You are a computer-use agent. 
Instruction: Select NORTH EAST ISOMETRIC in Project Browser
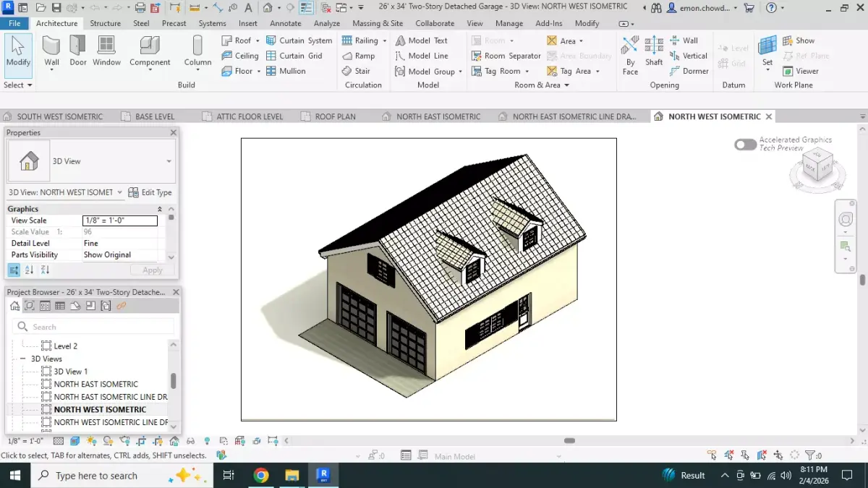point(95,384)
